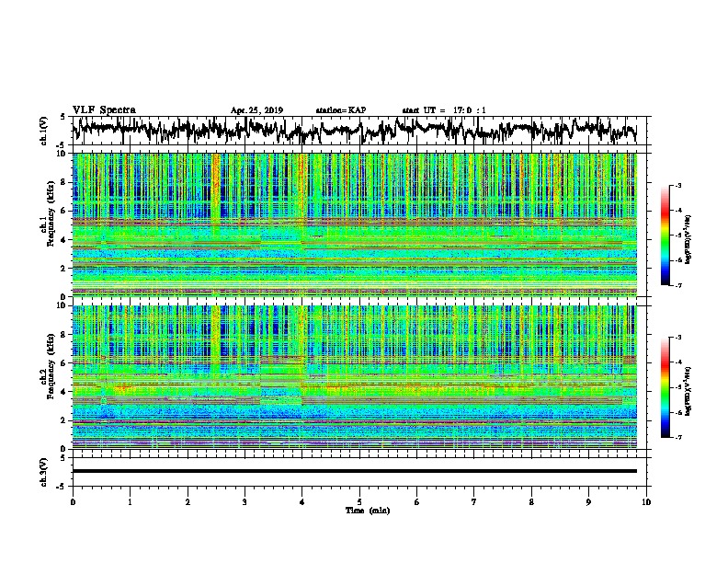
Task: Click the "station=KAP" header label
Action: [x=341, y=110]
